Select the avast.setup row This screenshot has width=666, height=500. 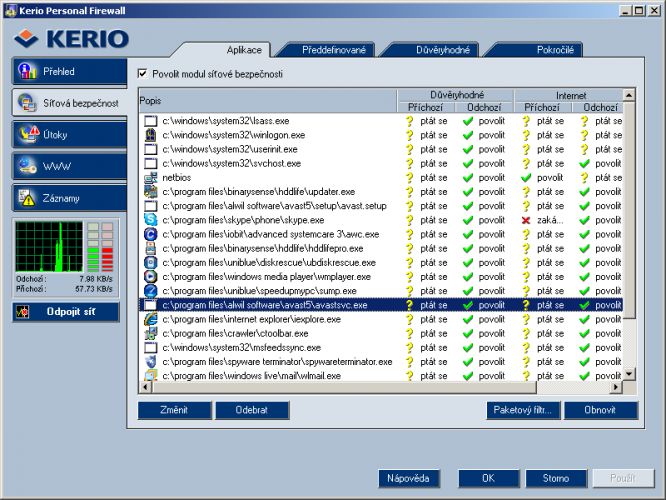(x=381, y=206)
